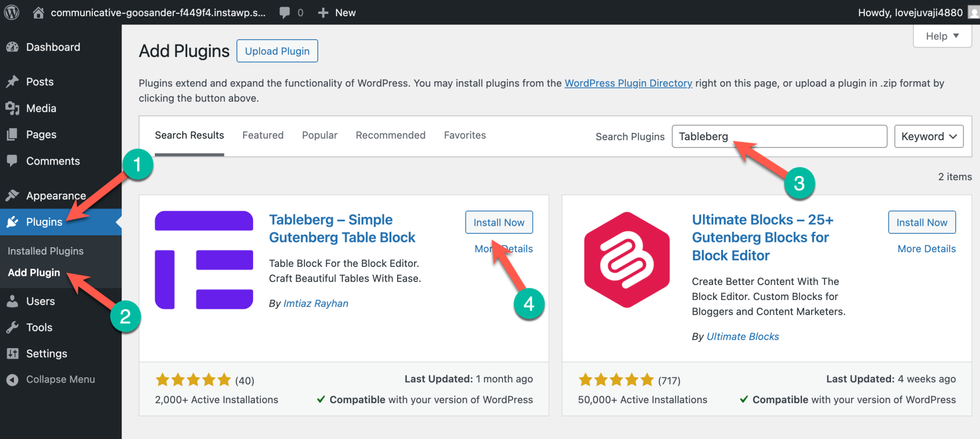Install the Tableberg plugin now
This screenshot has height=439, width=980.
pyautogui.click(x=499, y=222)
